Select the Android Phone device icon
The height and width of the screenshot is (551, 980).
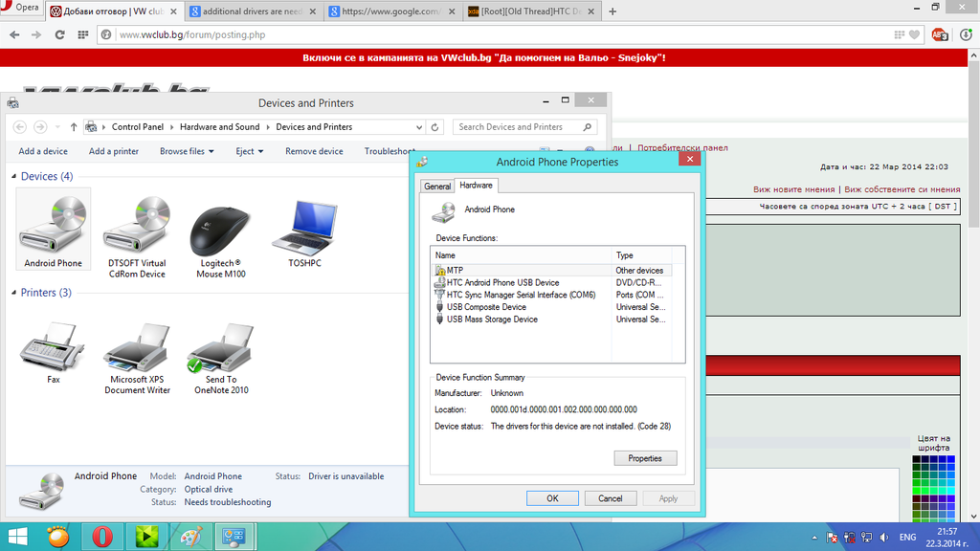54,230
